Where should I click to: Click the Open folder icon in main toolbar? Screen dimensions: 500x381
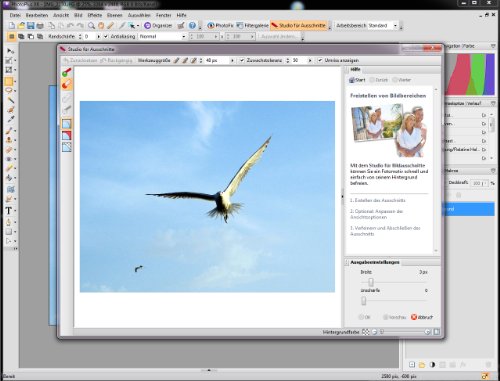21,26
